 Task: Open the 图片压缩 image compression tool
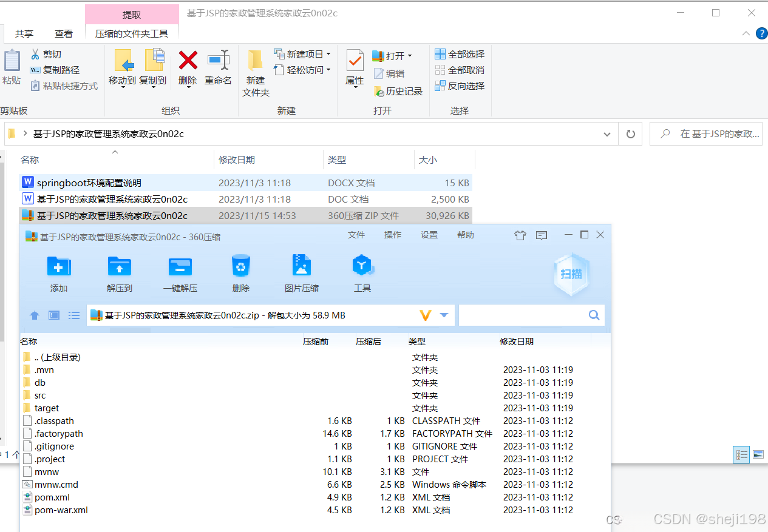[x=301, y=273]
